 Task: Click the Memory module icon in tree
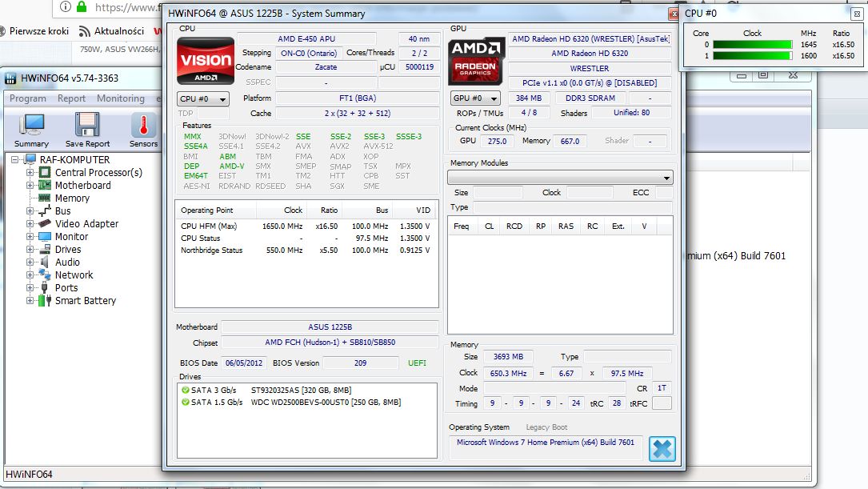(x=45, y=198)
